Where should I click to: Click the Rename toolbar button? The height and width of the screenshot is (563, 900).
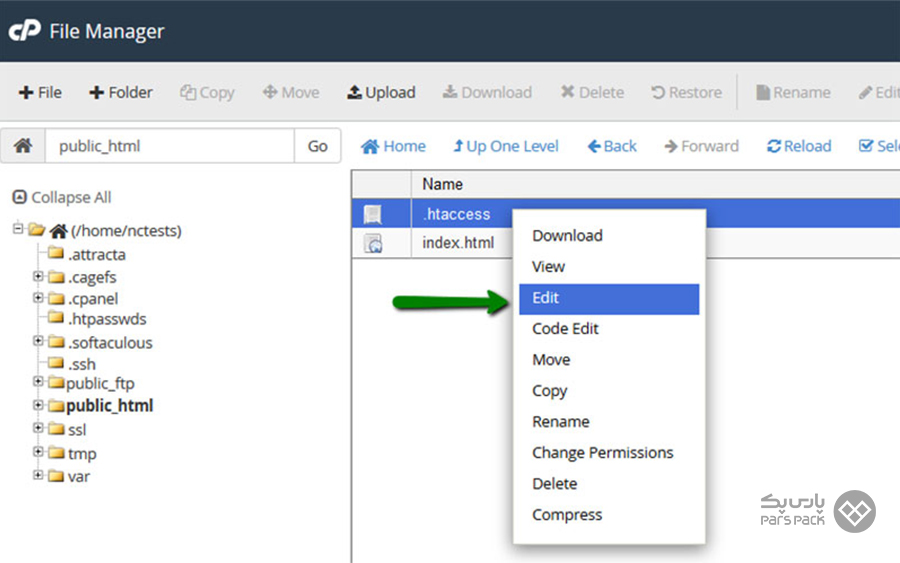(793, 92)
